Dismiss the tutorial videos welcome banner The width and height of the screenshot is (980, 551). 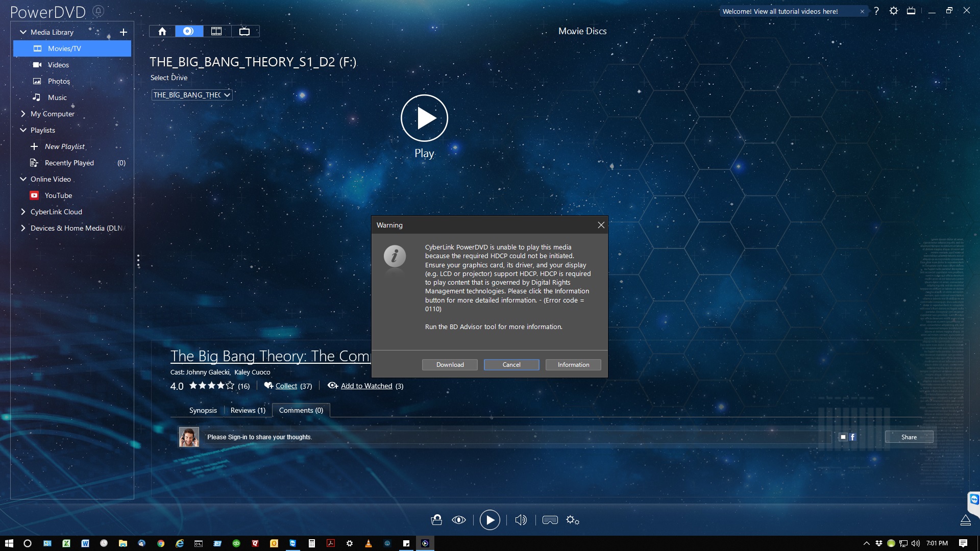(862, 11)
